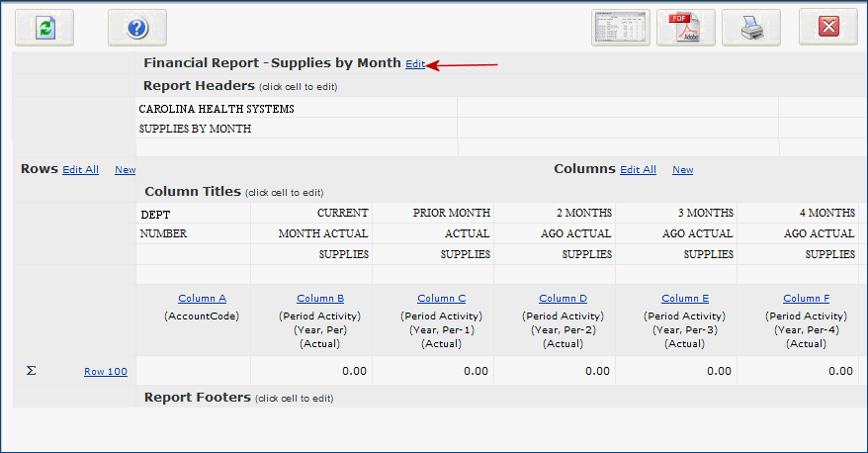868x453 pixels.
Task: Open Column A definition link
Action: (x=202, y=299)
